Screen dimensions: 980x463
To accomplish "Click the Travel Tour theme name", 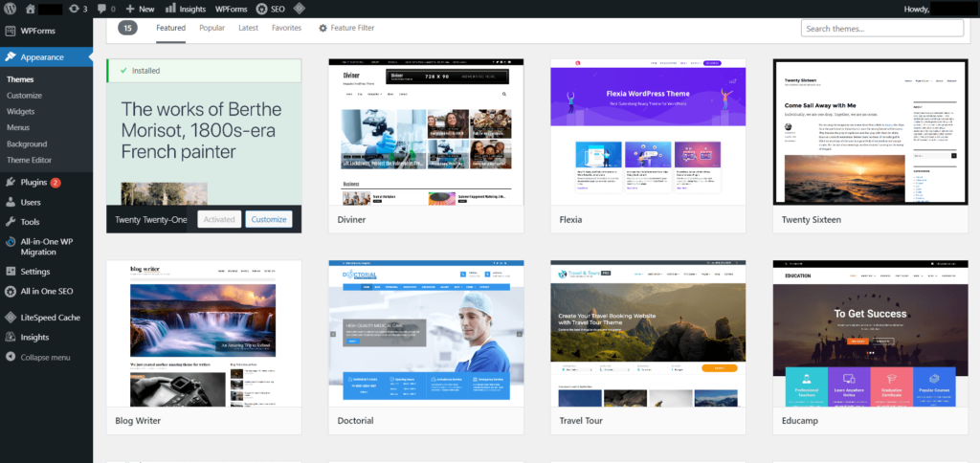I will click(581, 421).
